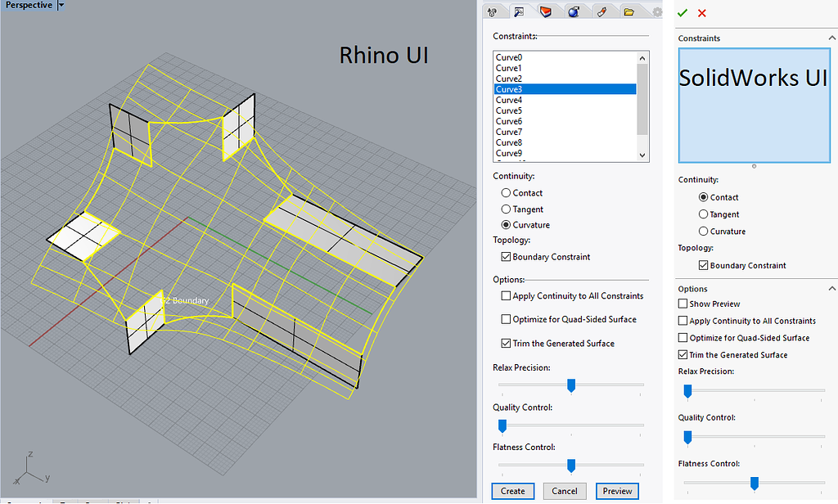
Task: Open the Perspective viewport dropdown arrow
Action: point(62,5)
